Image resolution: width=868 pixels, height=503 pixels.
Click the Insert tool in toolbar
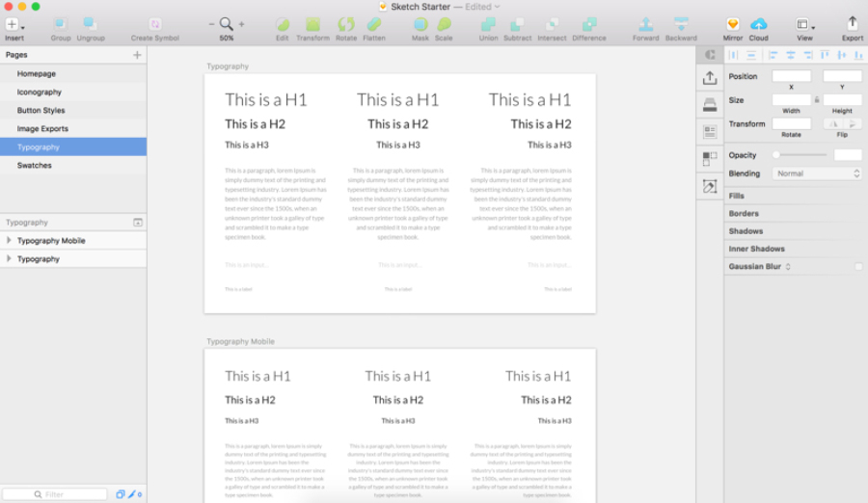pos(14,24)
